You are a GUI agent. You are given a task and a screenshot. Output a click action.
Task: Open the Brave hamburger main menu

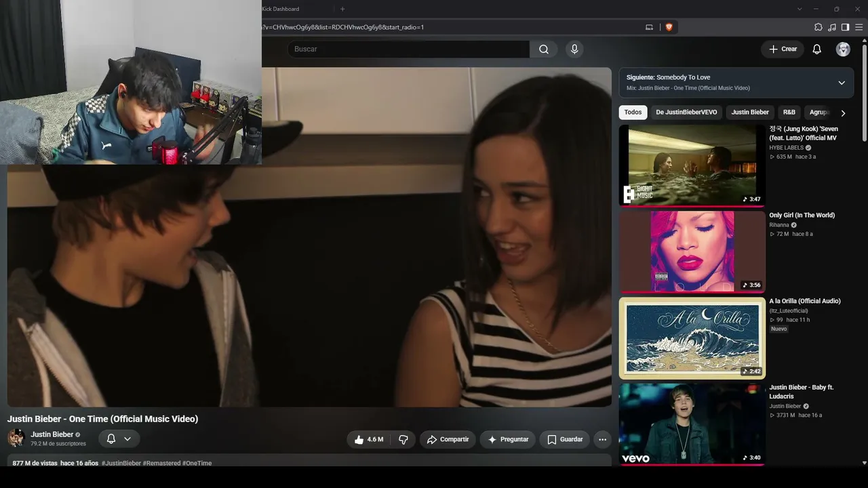[x=859, y=27]
